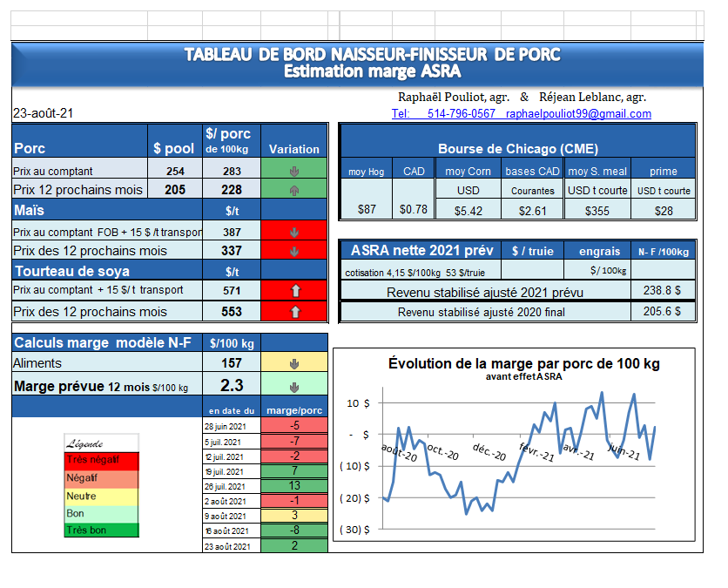Select the down arrow in the Aliments row
Screen dimensions: 728x588
(294, 363)
